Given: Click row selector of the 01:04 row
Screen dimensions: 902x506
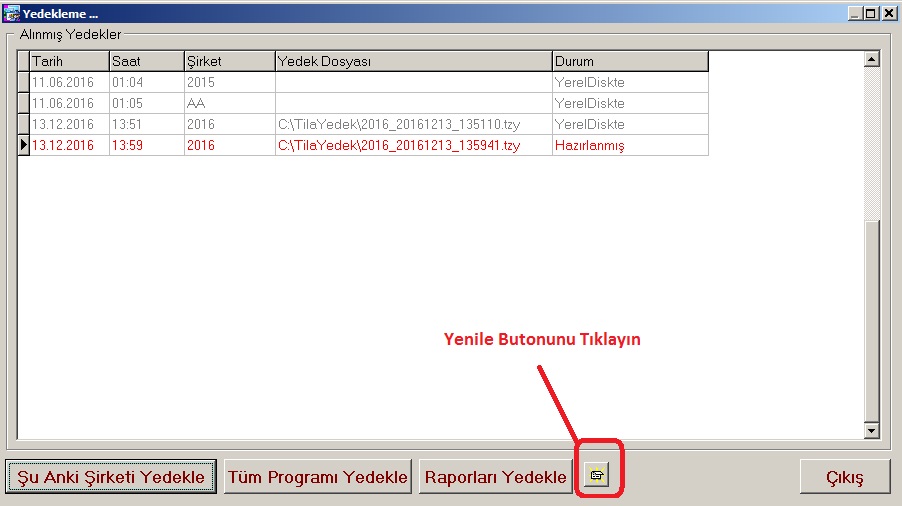Looking at the screenshot, I should coord(24,82).
